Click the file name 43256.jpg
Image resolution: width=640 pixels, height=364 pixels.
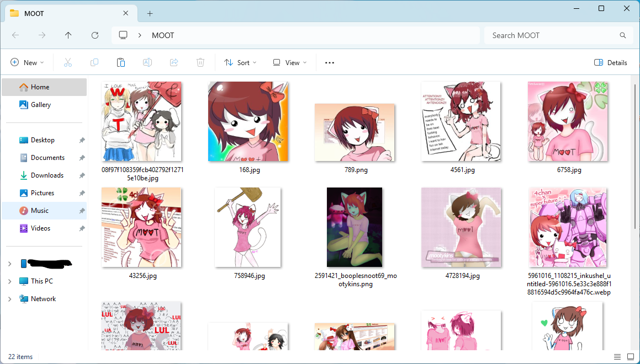[143, 276]
